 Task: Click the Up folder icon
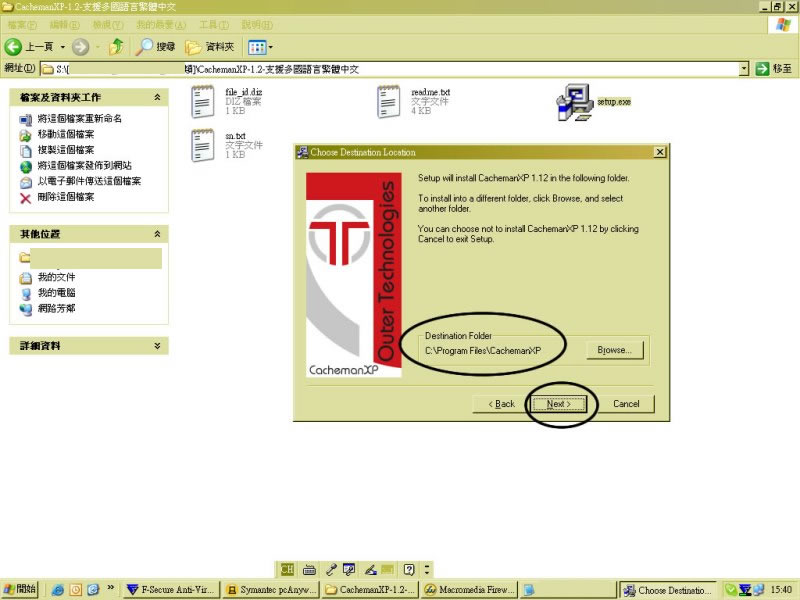pos(117,46)
